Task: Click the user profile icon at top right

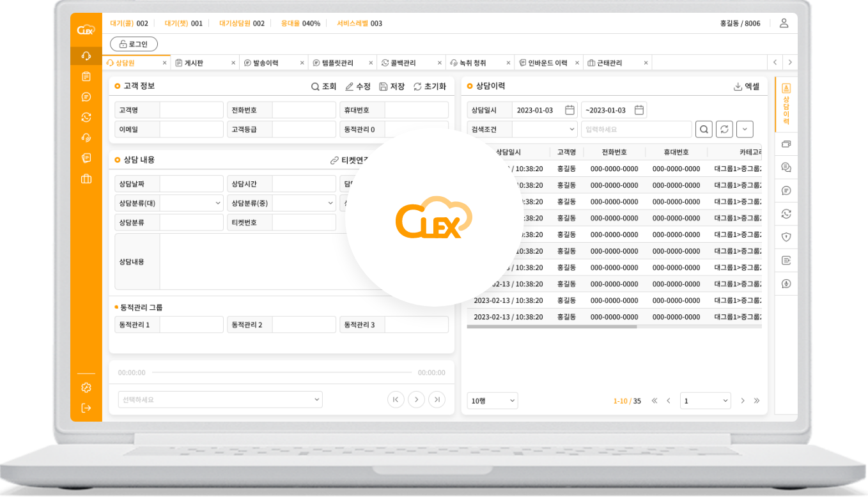Action: 784,23
